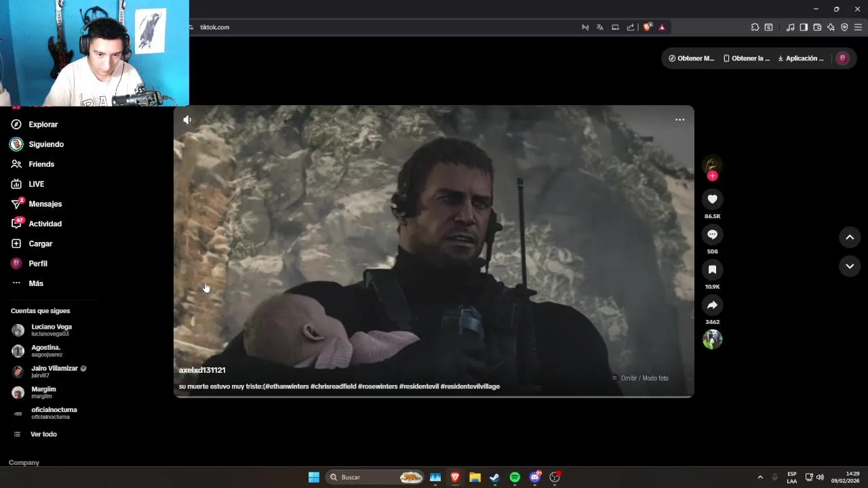
Task: Open the profile avatar menu top right
Action: click(843, 58)
